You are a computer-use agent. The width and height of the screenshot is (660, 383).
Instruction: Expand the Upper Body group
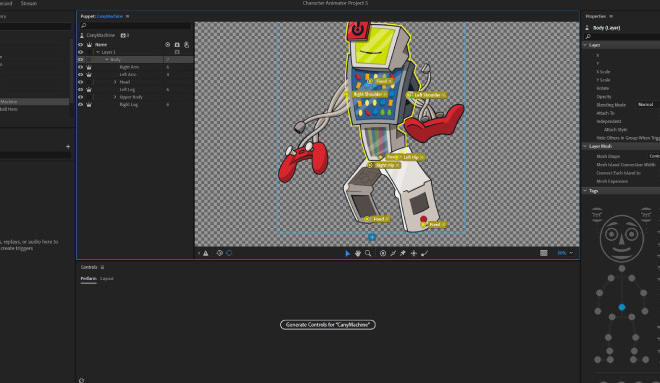click(115, 98)
